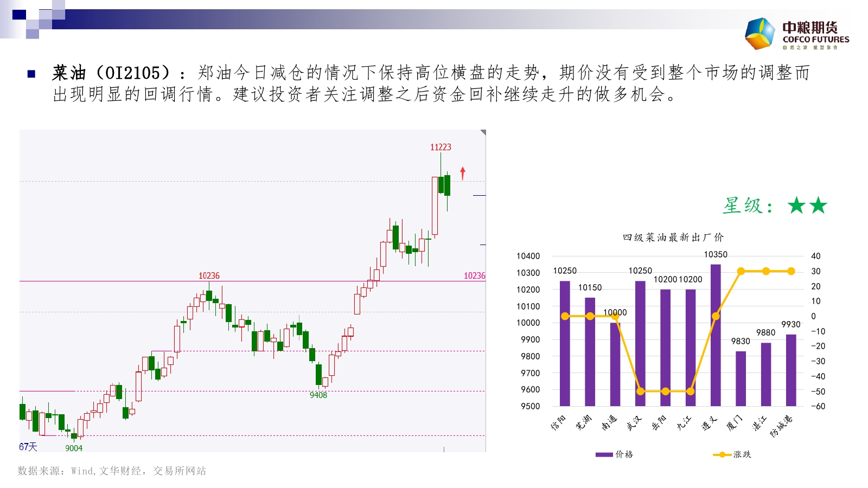Image resolution: width=868 pixels, height=488 pixels.
Task: Select the first green rating star
Action: 796,206
